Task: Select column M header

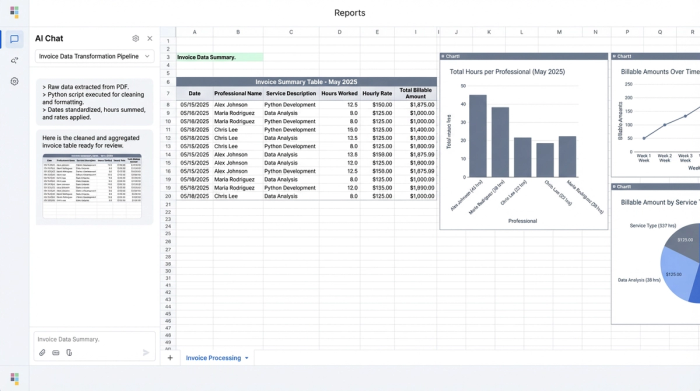Action: pyautogui.click(x=559, y=32)
